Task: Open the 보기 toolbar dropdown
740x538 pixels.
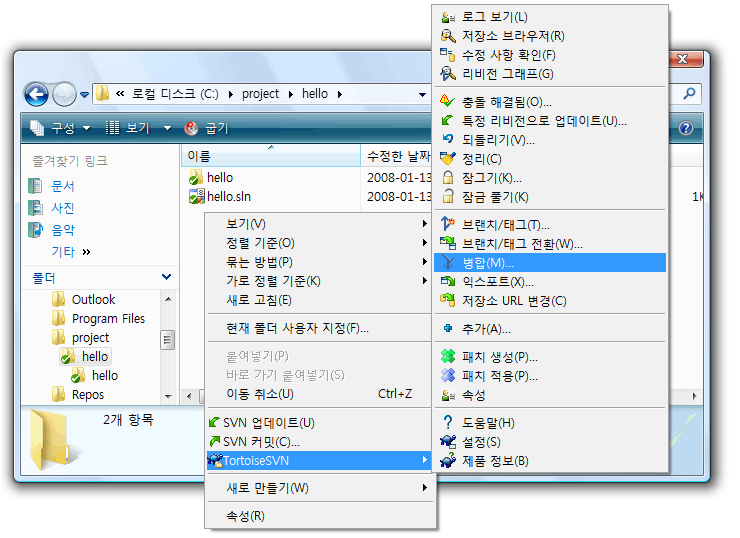Action: point(139,128)
